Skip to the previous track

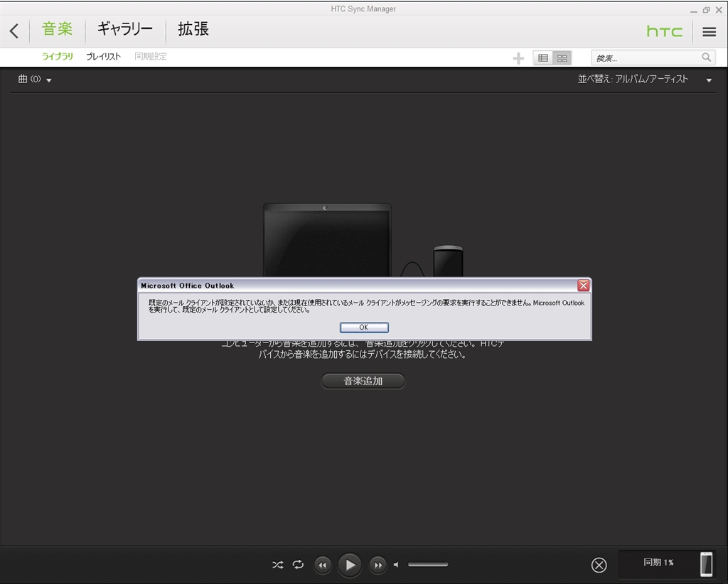pyautogui.click(x=323, y=565)
